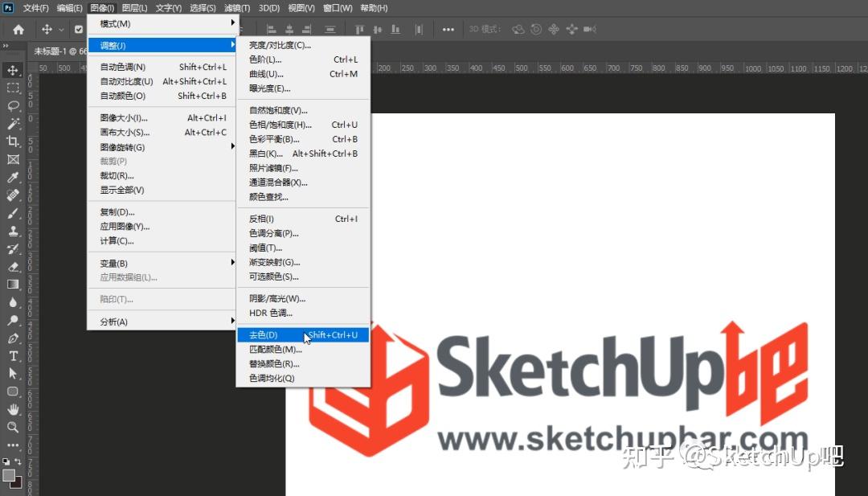Open the 文件(F) menu

click(x=36, y=8)
